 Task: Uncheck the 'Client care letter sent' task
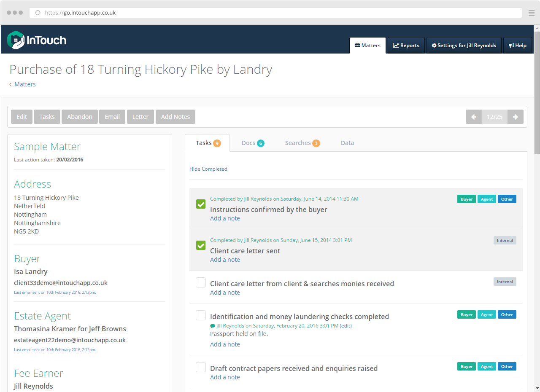click(x=200, y=245)
